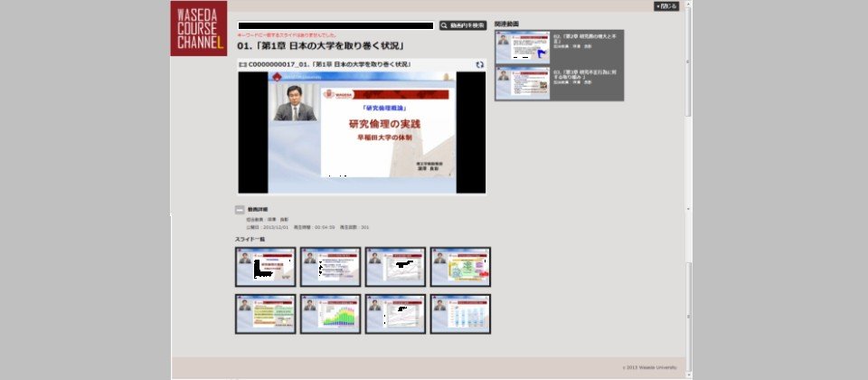
Task: Click the keyword search input field
Action: pyautogui.click(x=335, y=26)
